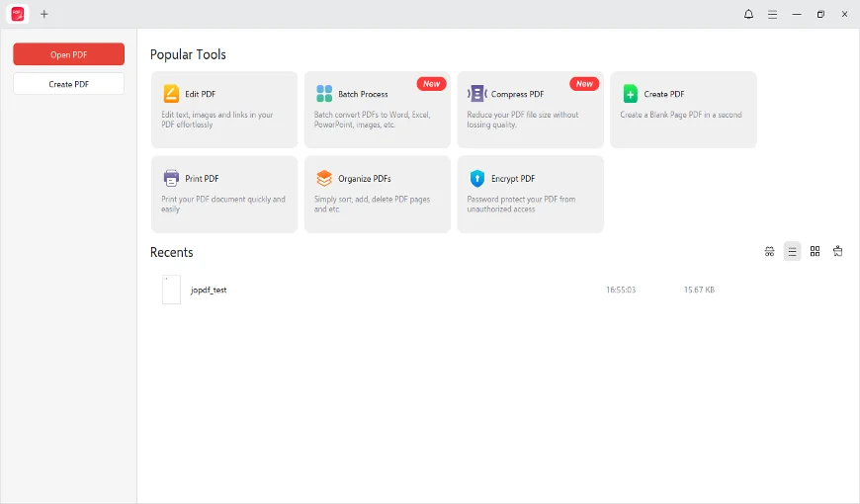Click the 15.67 KB file size
Viewport: 860px width, 504px height.
pos(699,290)
